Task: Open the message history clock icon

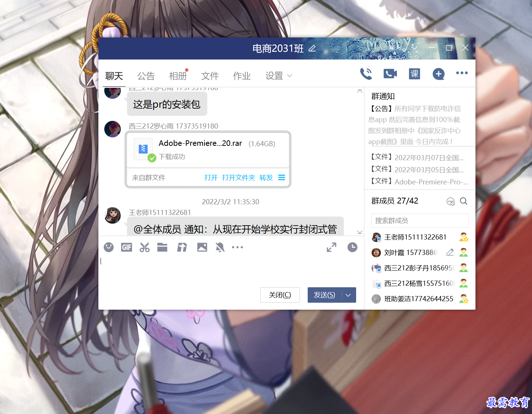Action: coord(352,247)
